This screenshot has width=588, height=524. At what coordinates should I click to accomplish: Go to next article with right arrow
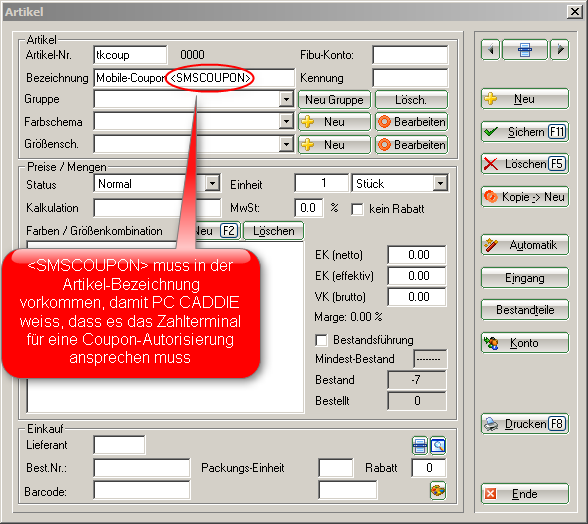[x=560, y=50]
